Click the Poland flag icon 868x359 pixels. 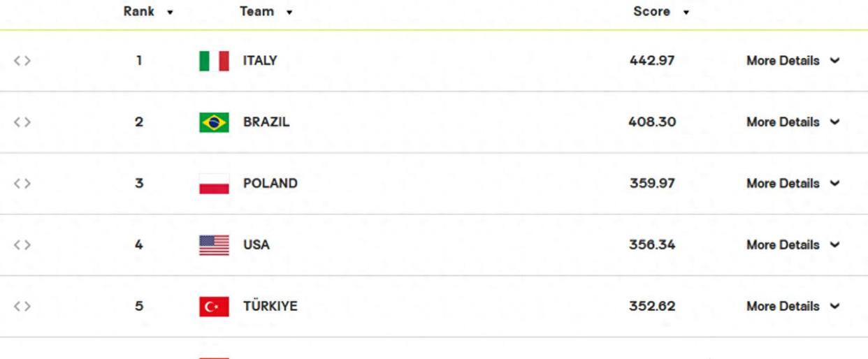click(x=214, y=184)
